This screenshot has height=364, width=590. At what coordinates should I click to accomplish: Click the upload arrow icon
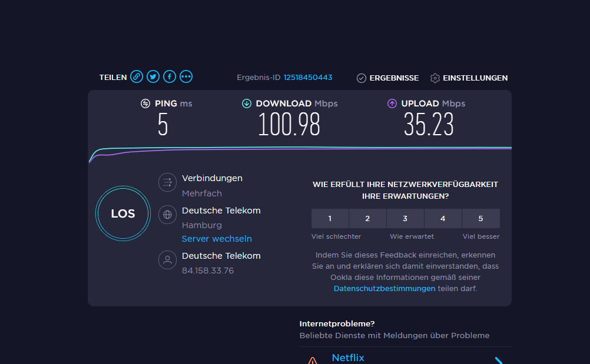click(x=392, y=103)
